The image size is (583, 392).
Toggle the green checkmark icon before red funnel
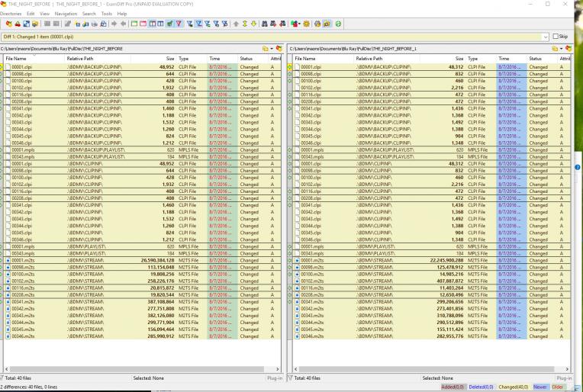170,24
